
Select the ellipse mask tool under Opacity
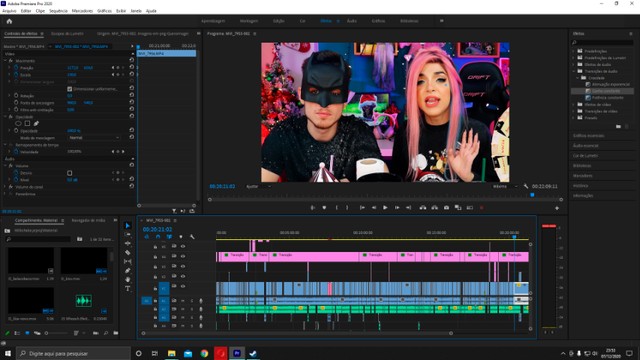pyautogui.click(x=18, y=123)
